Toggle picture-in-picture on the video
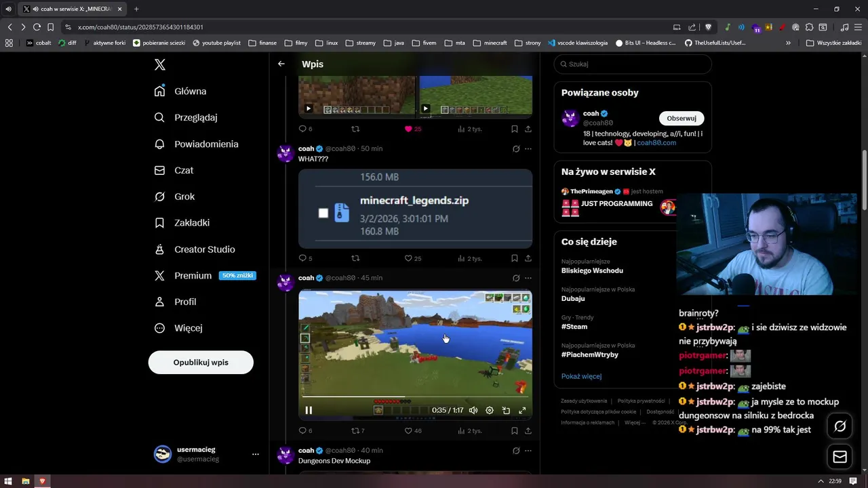The height and width of the screenshot is (488, 868). click(x=506, y=410)
